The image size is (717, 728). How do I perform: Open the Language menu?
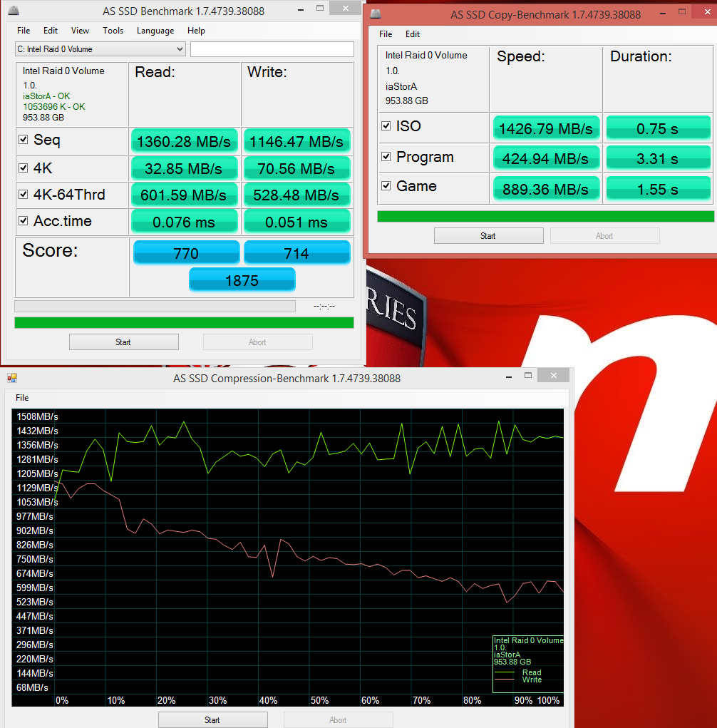pyautogui.click(x=155, y=30)
